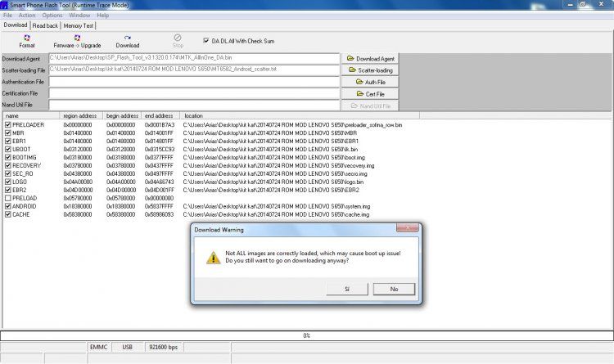Image resolution: width=614 pixels, height=364 pixels.
Task: Open the Help menu
Action: [102, 16]
